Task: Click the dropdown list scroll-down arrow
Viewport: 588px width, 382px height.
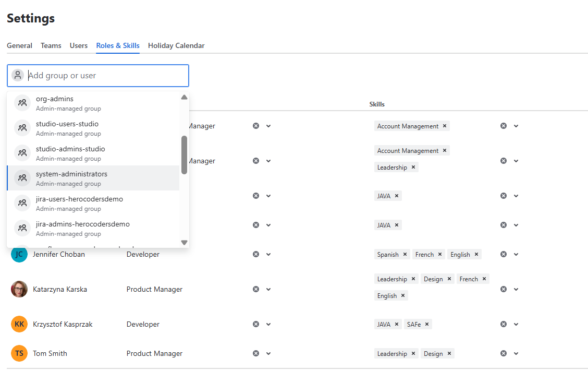Action: click(184, 243)
